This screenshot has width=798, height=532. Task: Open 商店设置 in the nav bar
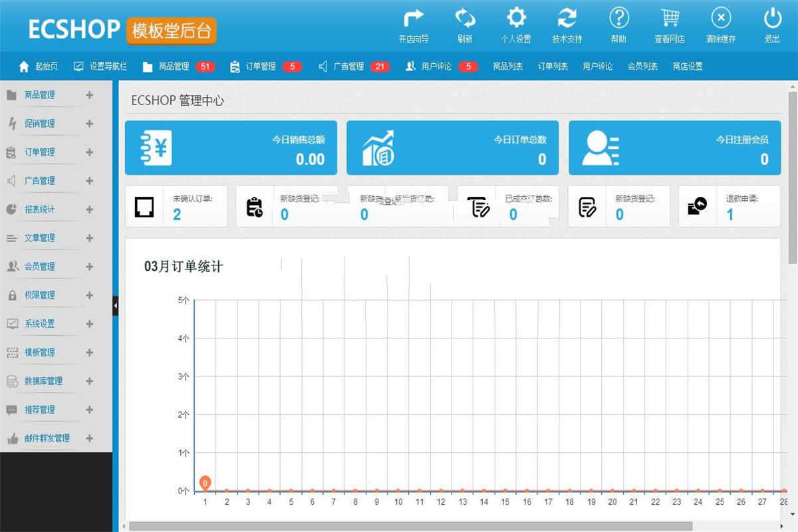click(x=688, y=66)
